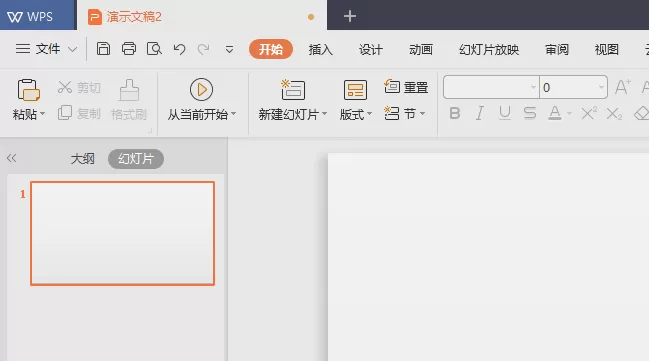Click the Save icon in quick toolbar
This screenshot has height=361, width=649.
point(103,49)
